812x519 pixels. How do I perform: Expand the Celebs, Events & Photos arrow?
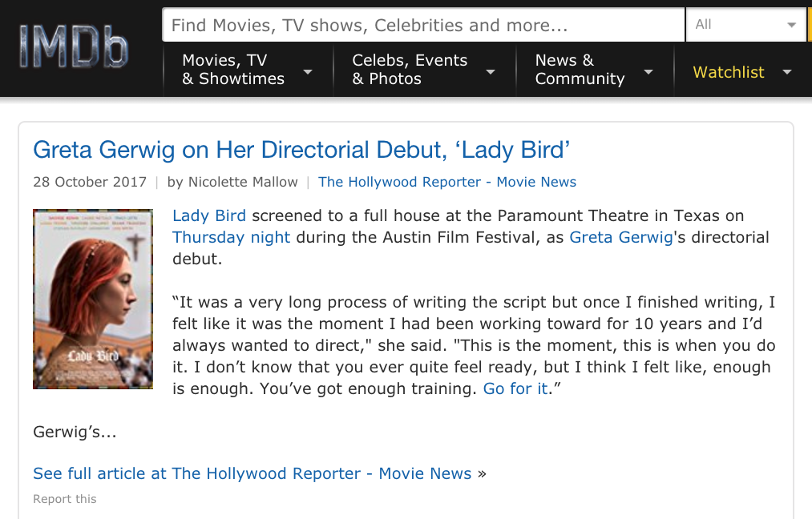491,72
